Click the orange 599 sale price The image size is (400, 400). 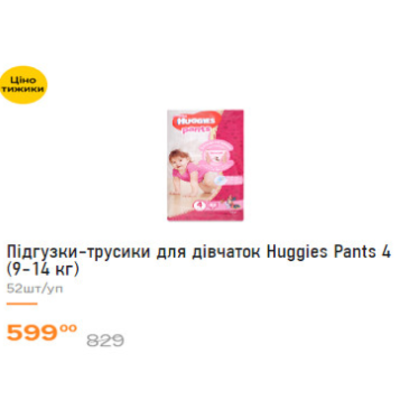[32, 333]
